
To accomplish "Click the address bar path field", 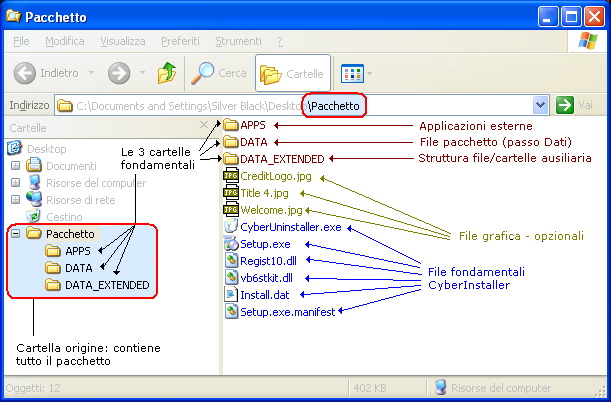I will (300, 105).
